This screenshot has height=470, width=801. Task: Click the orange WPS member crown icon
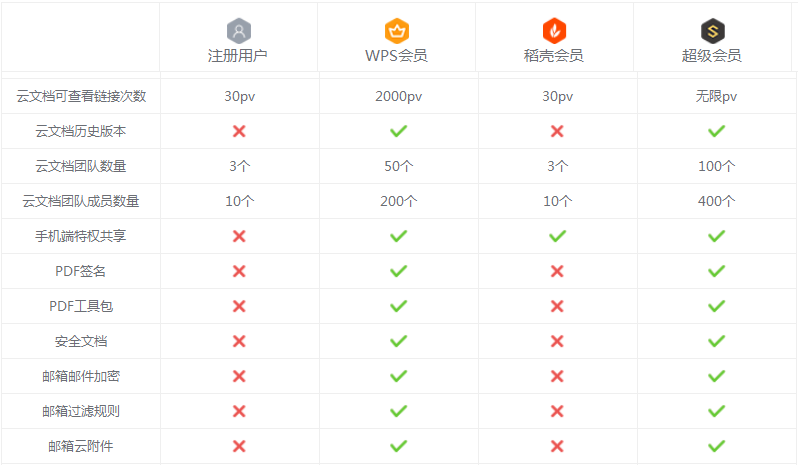click(x=397, y=30)
